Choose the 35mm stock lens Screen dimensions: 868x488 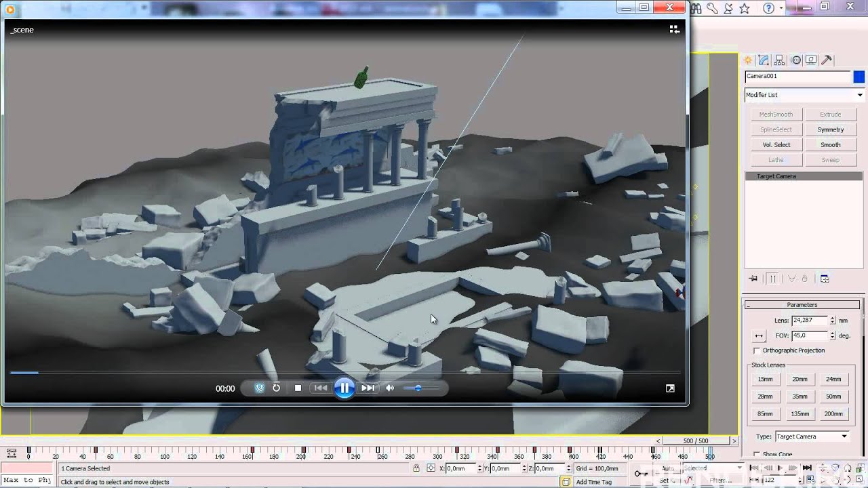pyautogui.click(x=800, y=396)
